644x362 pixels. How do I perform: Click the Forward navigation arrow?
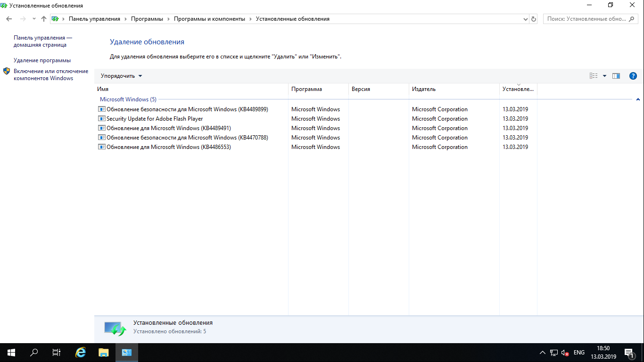pyautogui.click(x=23, y=19)
